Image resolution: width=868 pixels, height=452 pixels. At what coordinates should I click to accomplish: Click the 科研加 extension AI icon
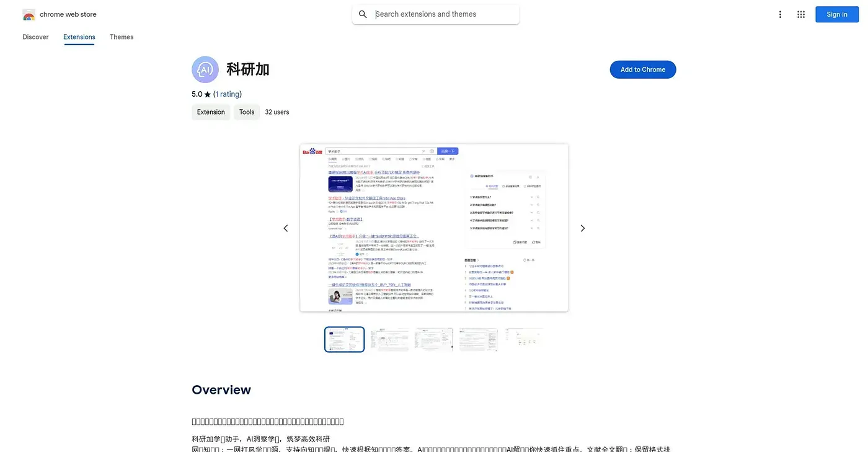[x=205, y=69]
